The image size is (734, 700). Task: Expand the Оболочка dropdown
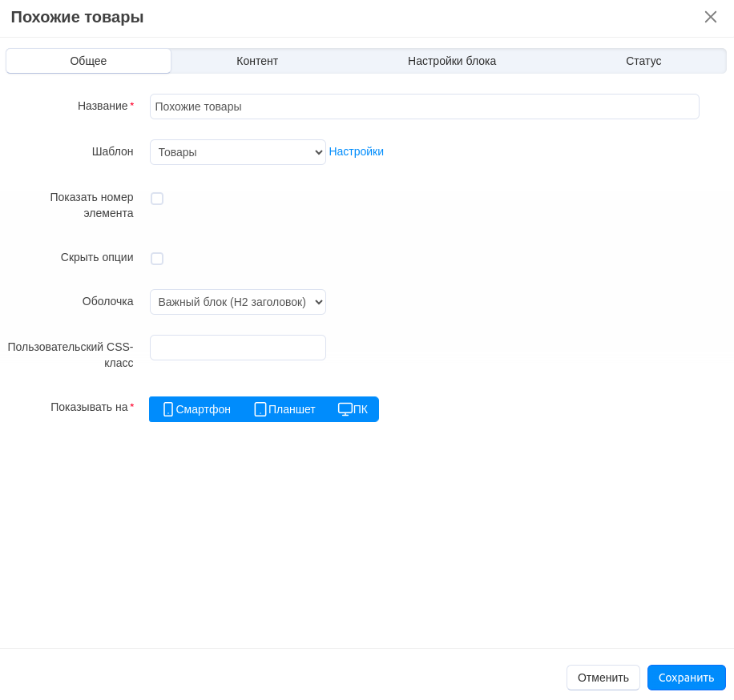point(237,302)
